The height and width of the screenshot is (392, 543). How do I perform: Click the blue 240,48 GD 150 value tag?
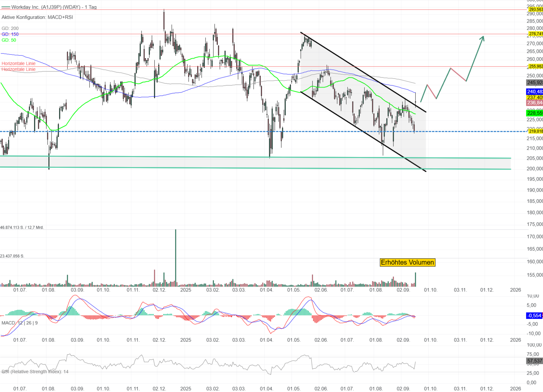(x=535, y=92)
